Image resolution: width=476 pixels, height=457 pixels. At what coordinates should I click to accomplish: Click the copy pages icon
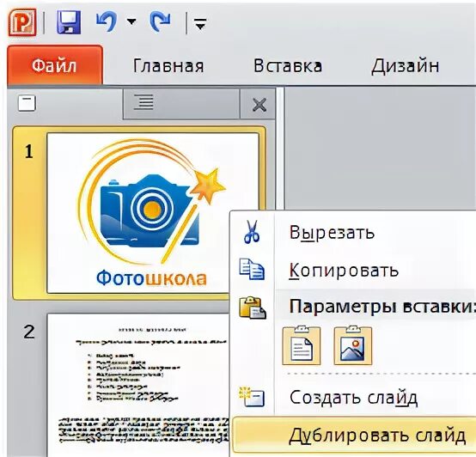point(252,269)
